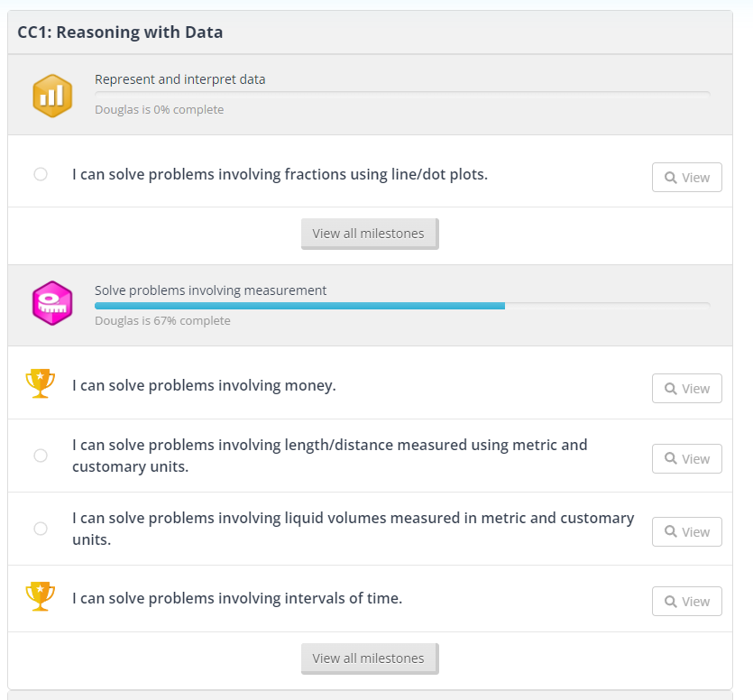The height and width of the screenshot is (700, 753).
Task: Select the circle next to fractions line/dot plots
Action: (x=41, y=174)
